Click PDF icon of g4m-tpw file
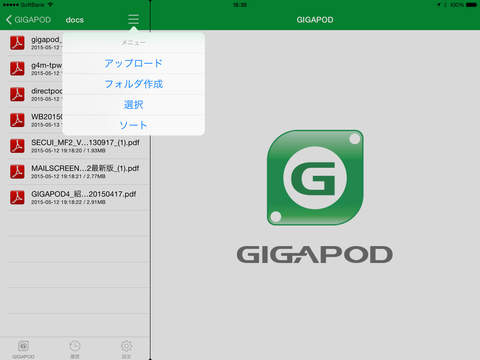The width and height of the screenshot is (480, 360). tap(17, 69)
